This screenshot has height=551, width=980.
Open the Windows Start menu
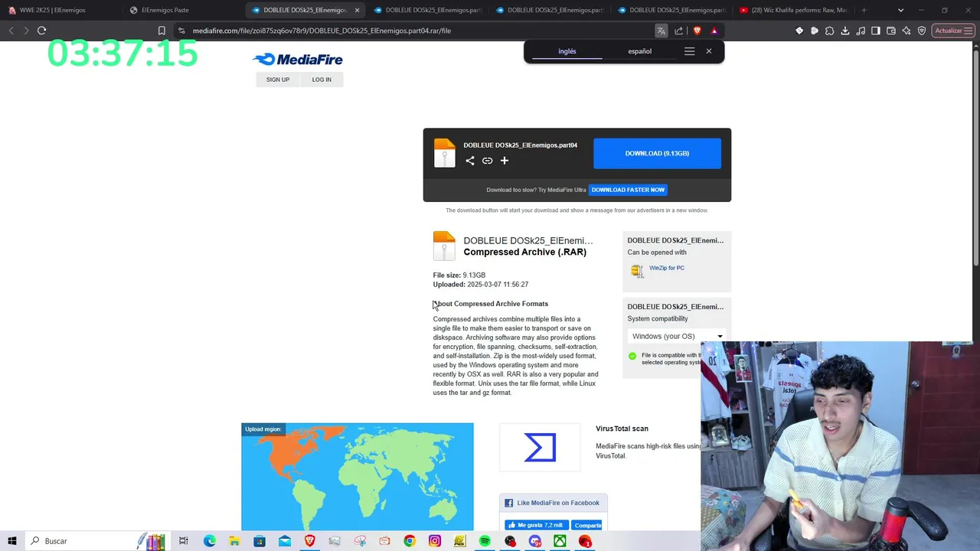coord(12,541)
